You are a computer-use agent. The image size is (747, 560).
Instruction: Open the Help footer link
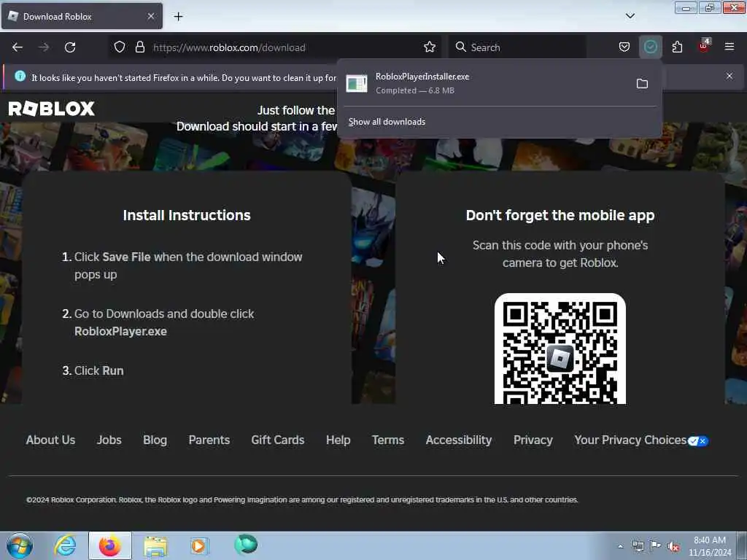[338, 440]
